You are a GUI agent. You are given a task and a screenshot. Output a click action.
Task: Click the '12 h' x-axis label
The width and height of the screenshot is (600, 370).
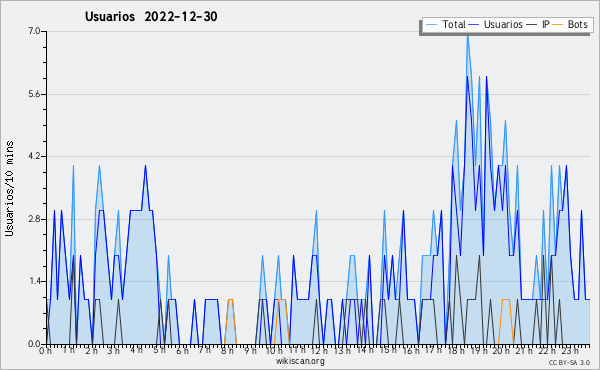[319, 350]
